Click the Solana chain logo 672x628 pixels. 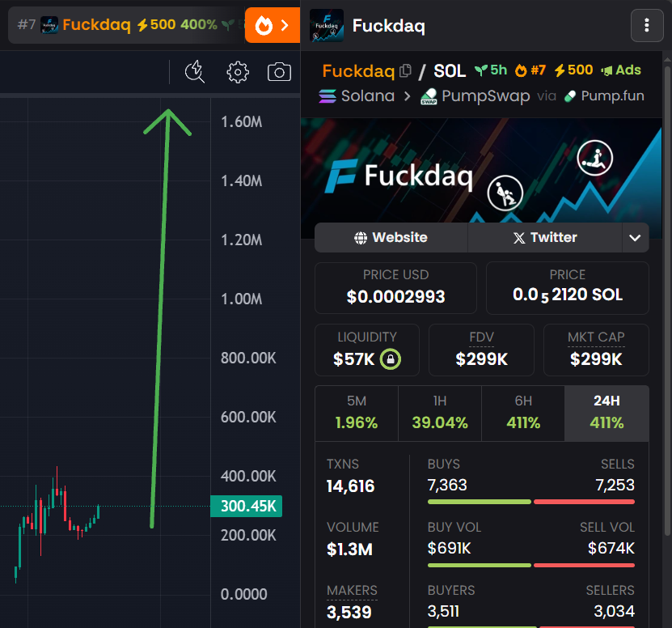[x=328, y=96]
